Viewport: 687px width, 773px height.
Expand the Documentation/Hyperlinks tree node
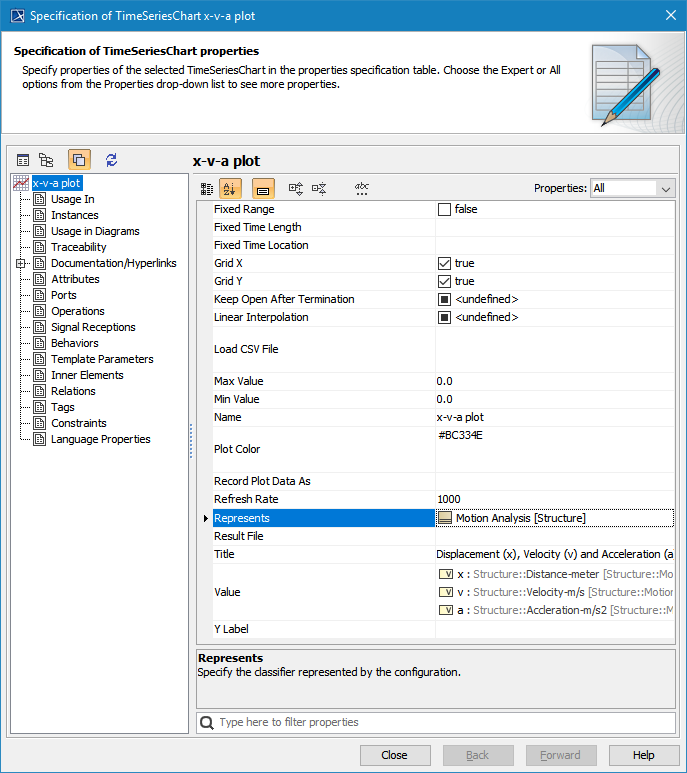21,263
